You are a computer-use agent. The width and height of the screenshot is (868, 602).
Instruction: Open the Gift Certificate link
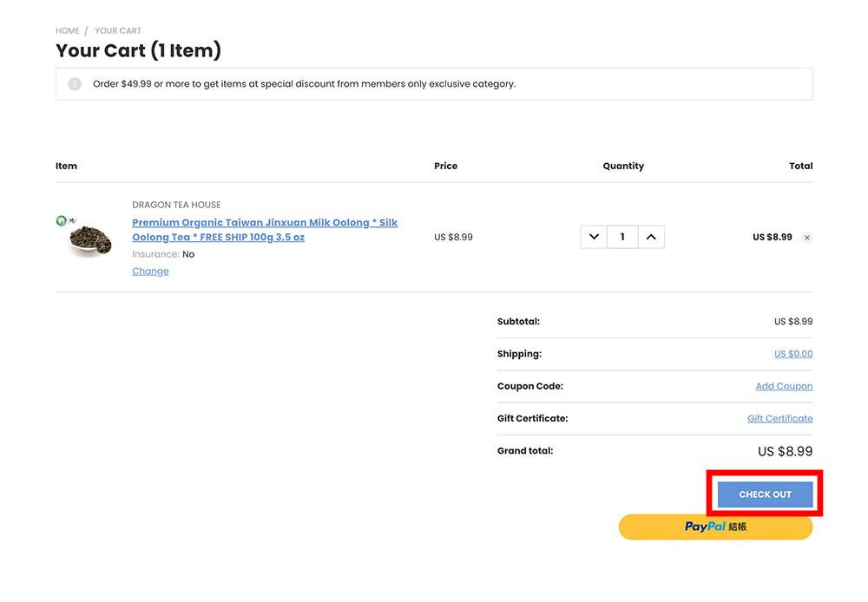[x=779, y=418]
